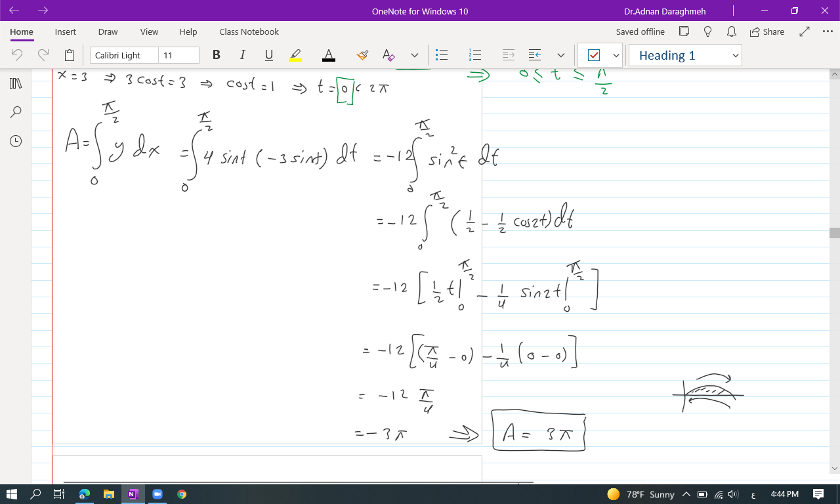This screenshot has width=840, height=504.
Task: Go back to the previous page
Action: (14, 10)
